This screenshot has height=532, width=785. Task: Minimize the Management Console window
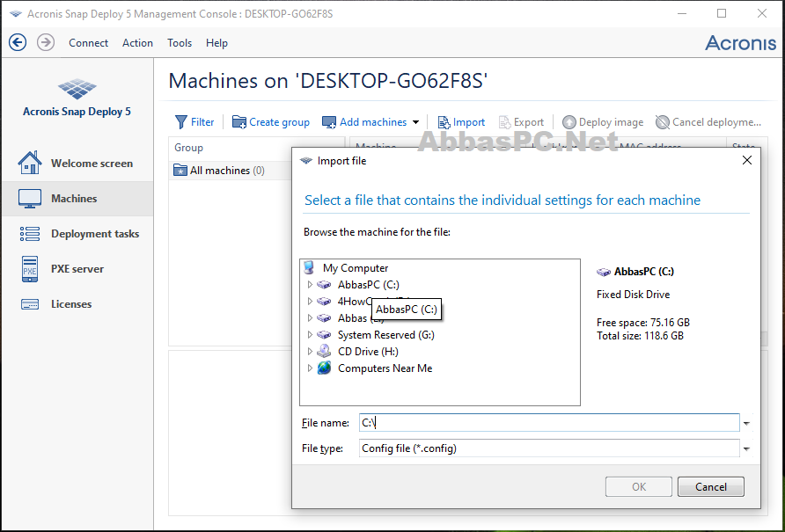pyautogui.click(x=681, y=13)
